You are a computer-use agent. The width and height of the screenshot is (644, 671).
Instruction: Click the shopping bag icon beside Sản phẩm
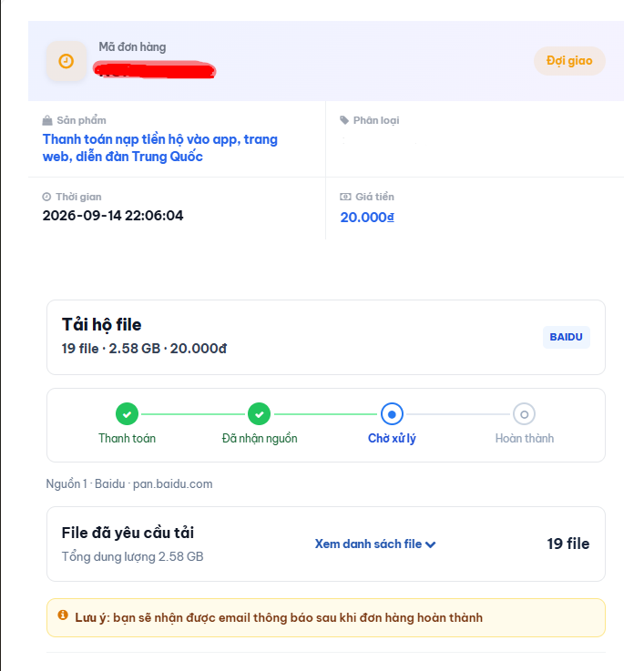click(x=47, y=121)
